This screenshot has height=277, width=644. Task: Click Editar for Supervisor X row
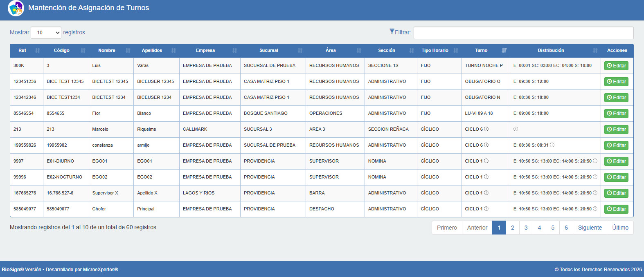coord(616,193)
